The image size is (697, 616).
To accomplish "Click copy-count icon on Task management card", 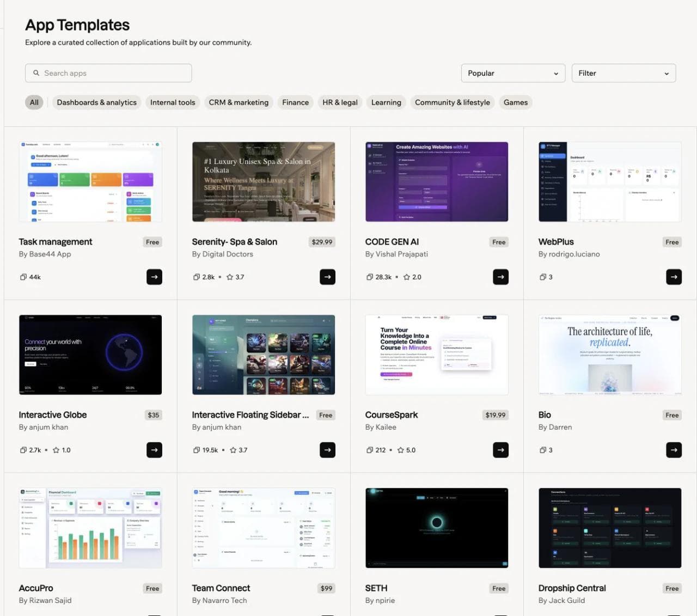I will (23, 277).
